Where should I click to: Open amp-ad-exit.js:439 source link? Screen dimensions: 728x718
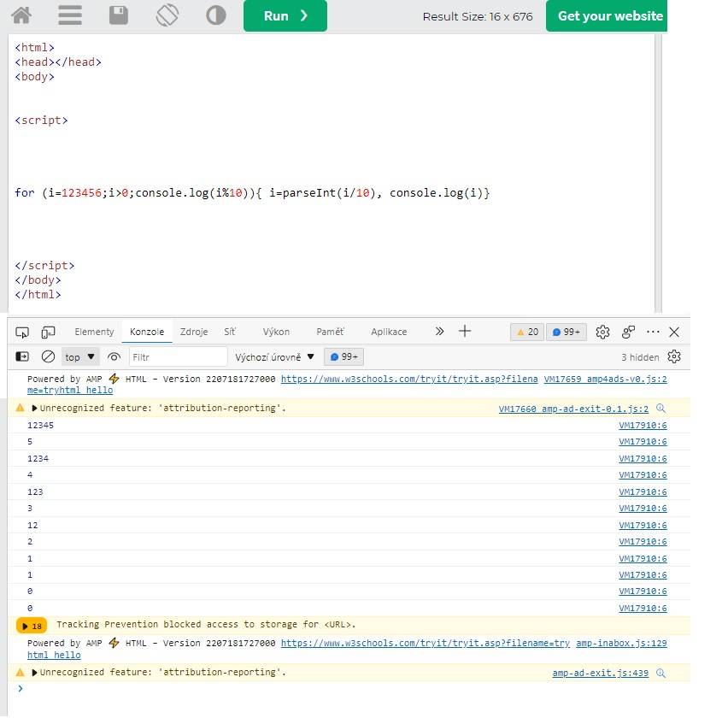(601, 673)
